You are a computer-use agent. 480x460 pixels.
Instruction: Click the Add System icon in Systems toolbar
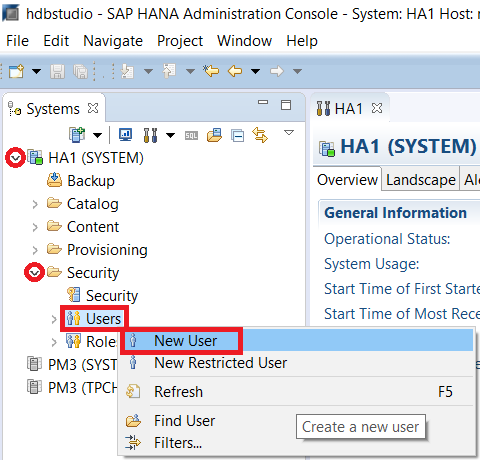coord(77,135)
